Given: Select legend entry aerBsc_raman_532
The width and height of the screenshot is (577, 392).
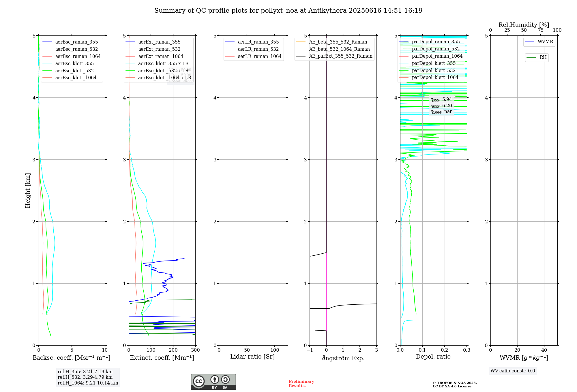Looking at the screenshot, I should click(x=70, y=49).
